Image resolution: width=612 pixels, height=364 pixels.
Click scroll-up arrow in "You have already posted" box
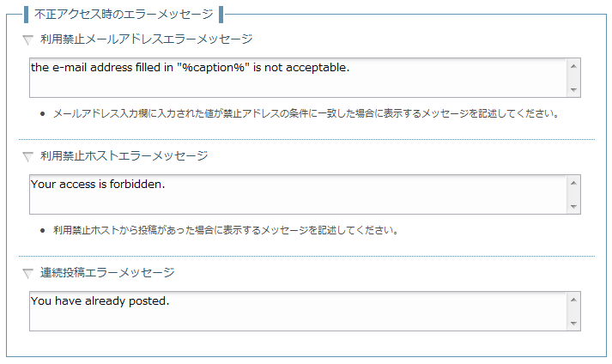tap(573, 300)
